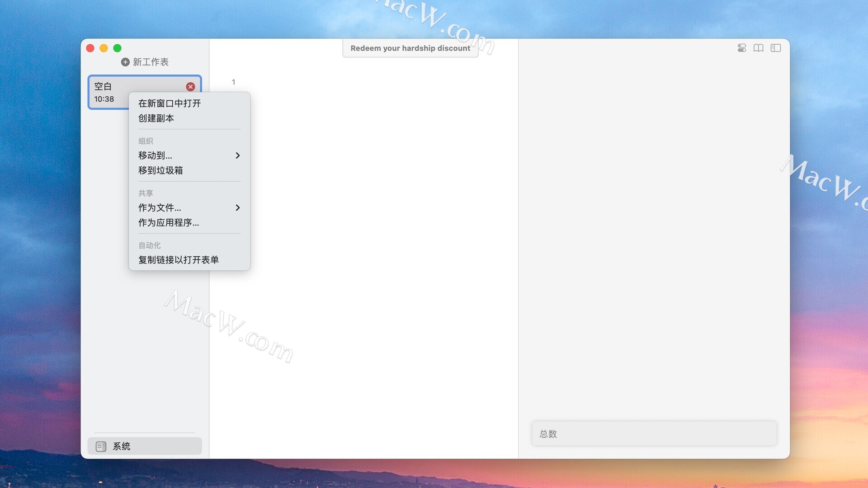Image resolution: width=868 pixels, height=488 pixels.
Task: Open the 移动到... submenu entry
Action: 189,155
